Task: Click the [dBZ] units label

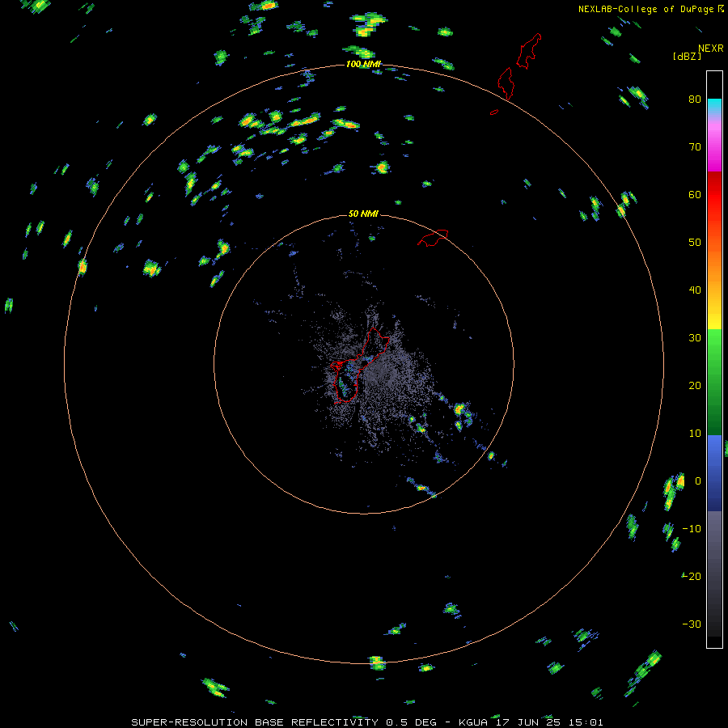Action: pos(687,56)
